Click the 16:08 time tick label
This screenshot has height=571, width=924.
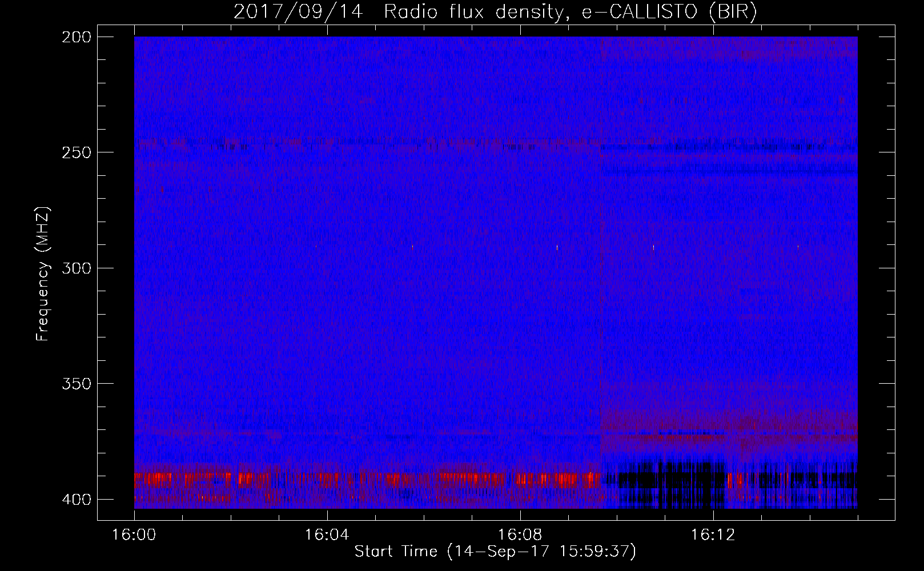[520, 535]
